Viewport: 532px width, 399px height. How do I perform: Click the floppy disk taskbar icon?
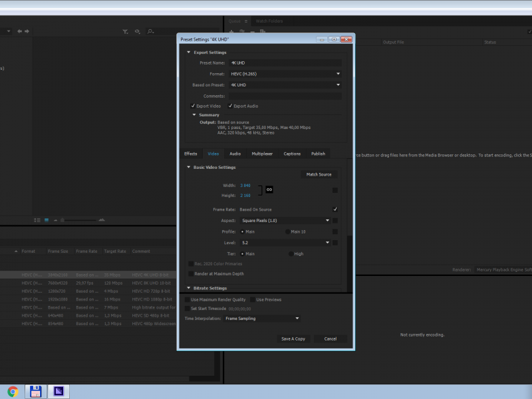coord(36,392)
